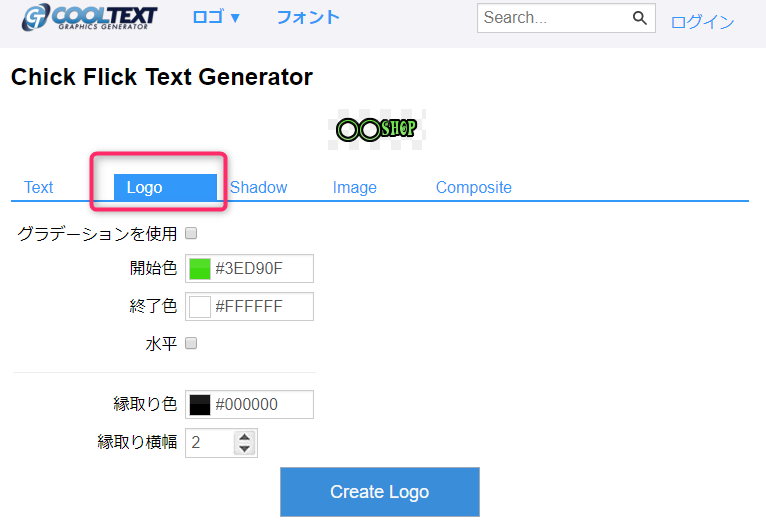Screen dimensions: 766x526
Task: Click the black 縁取り色 color swatch
Action: coord(200,405)
